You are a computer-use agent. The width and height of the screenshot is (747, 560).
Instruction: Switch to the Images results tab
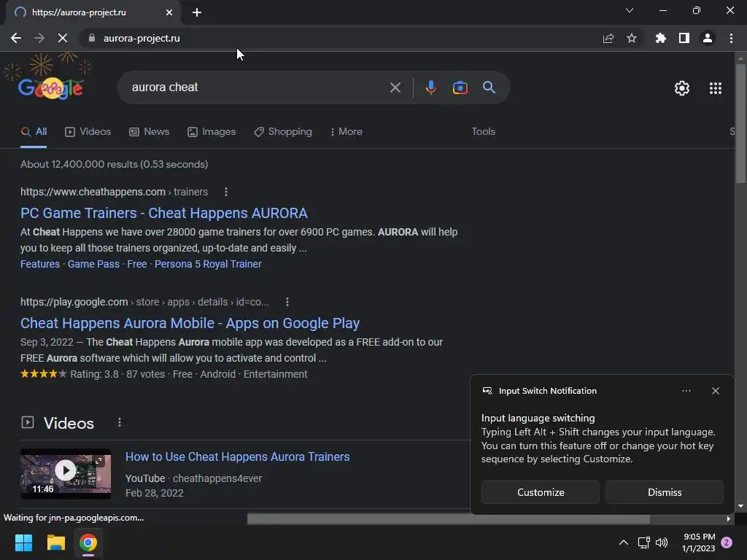pos(212,132)
